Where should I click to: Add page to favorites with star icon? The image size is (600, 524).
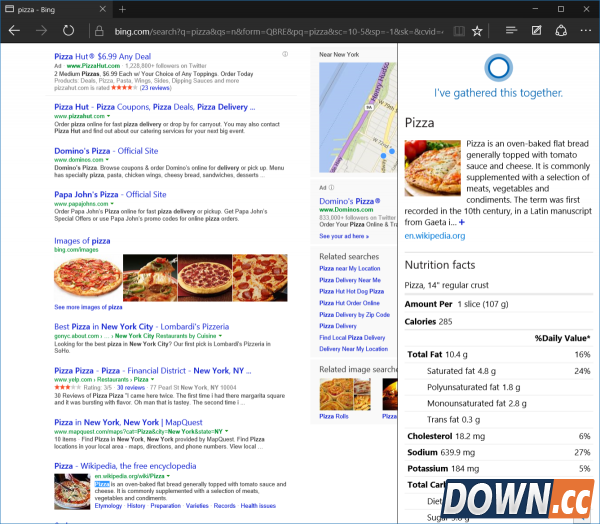click(x=478, y=31)
